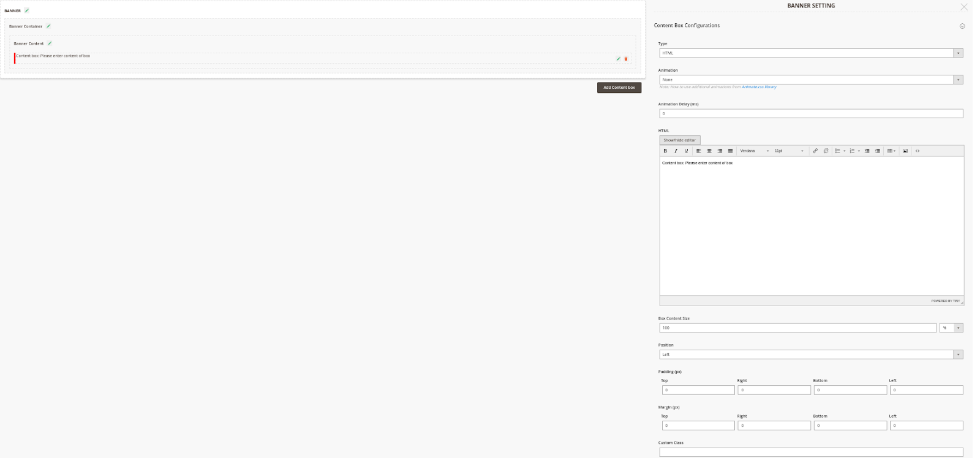The image size is (980, 458).
Task: Open bullet list style dropdown arrow
Action: point(845,151)
